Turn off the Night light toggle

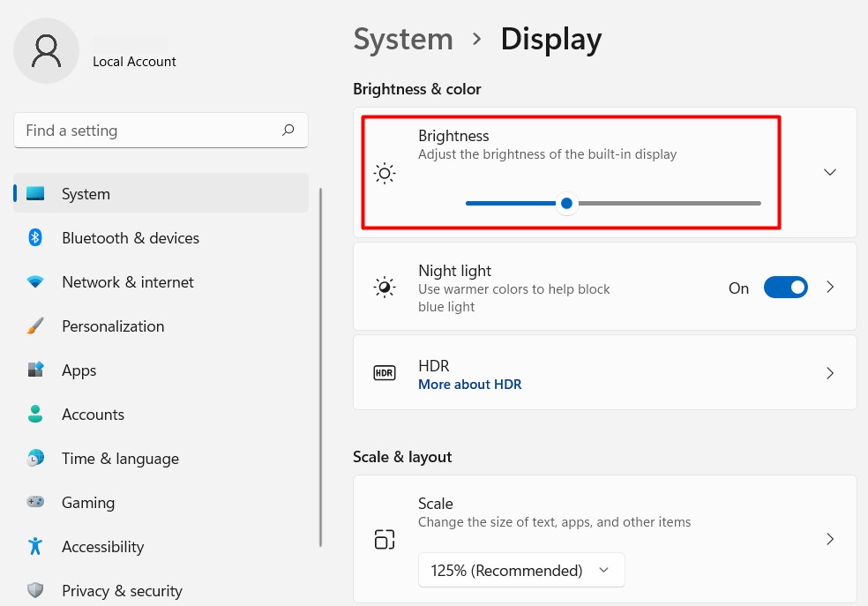point(785,288)
